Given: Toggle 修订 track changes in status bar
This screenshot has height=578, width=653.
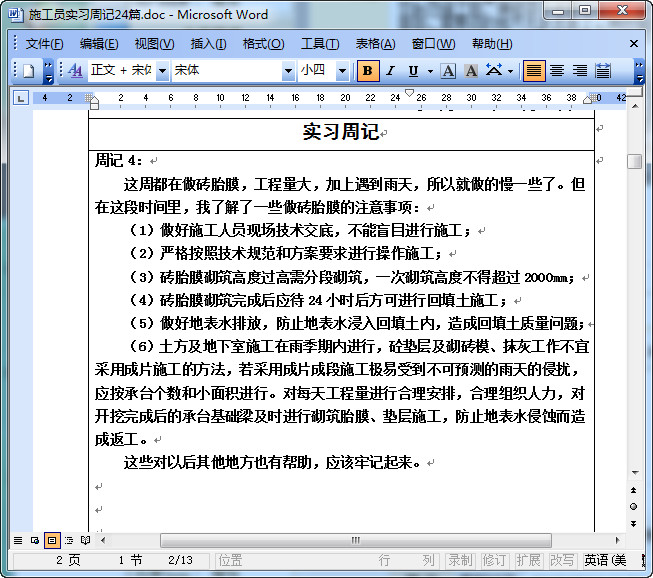Looking at the screenshot, I should click(x=494, y=560).
